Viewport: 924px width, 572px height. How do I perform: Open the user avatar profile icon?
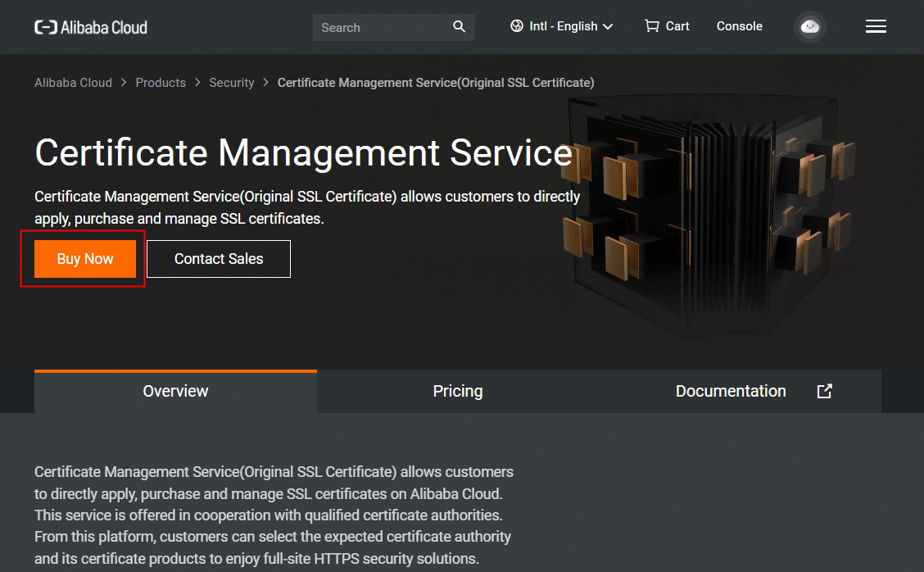pos(809,27)
